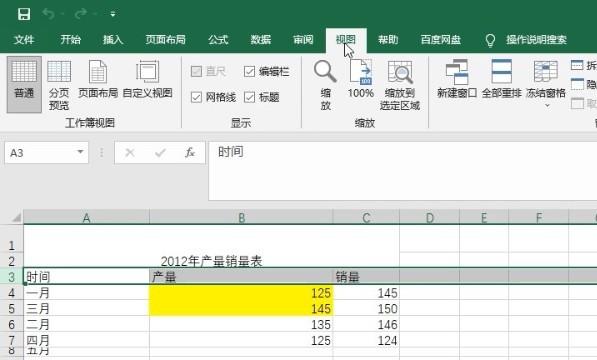Click cell 四月 in column A
Image resolution: width=597 pixels, height=360 pixels.
86,340
